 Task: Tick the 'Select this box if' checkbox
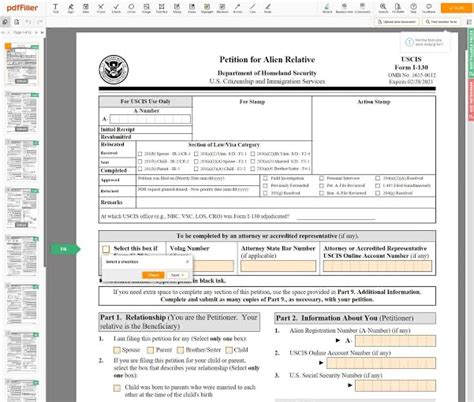(x=106, y=249)
